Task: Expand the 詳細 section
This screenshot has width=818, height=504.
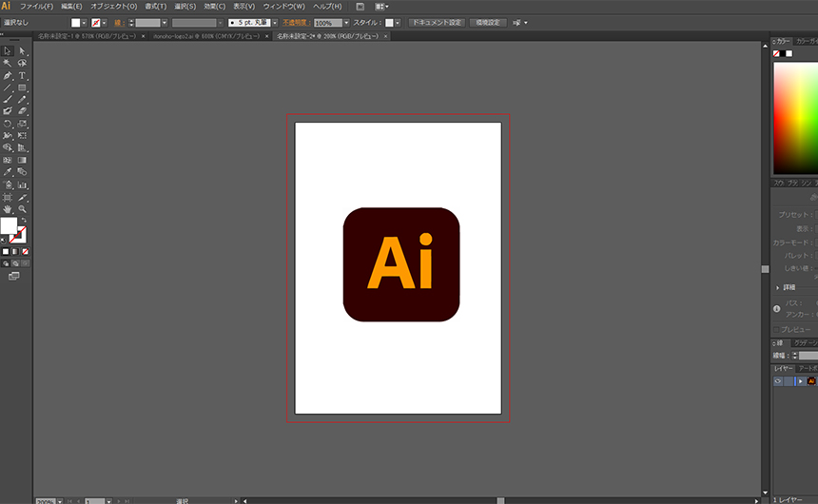Action: (x=778, y=287)
